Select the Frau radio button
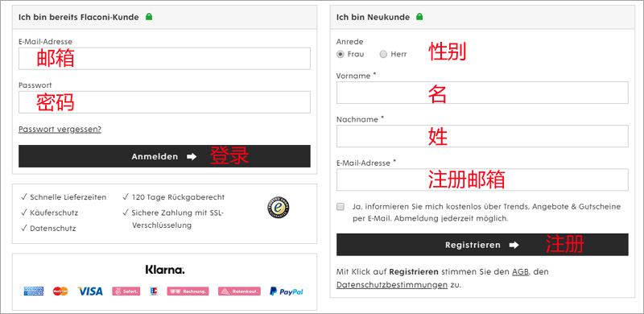The width and height of the screenshot is (644, 314). coord(340,54)
